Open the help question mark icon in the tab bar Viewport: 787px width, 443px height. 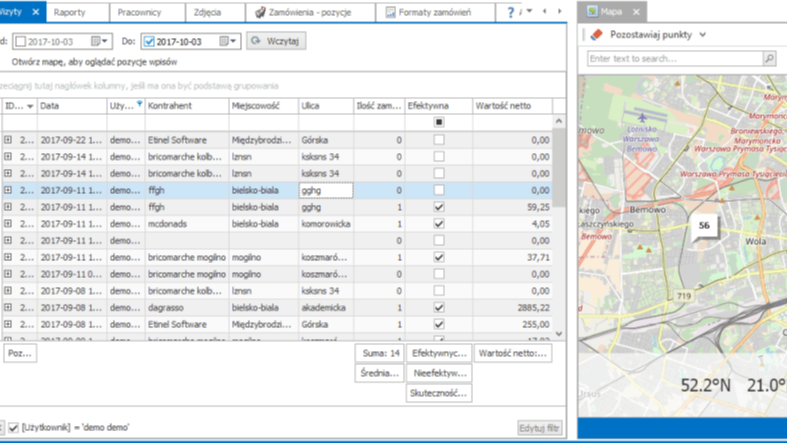pos(511,12)
